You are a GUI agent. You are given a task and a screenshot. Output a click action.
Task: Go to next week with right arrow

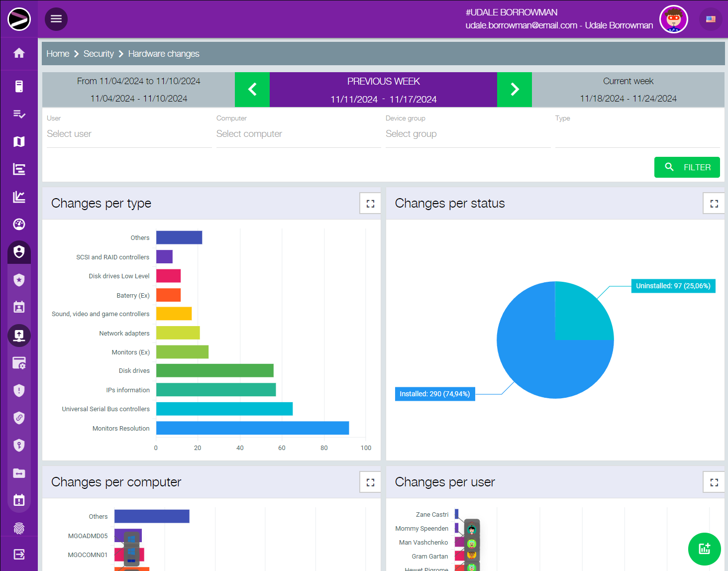515,90
